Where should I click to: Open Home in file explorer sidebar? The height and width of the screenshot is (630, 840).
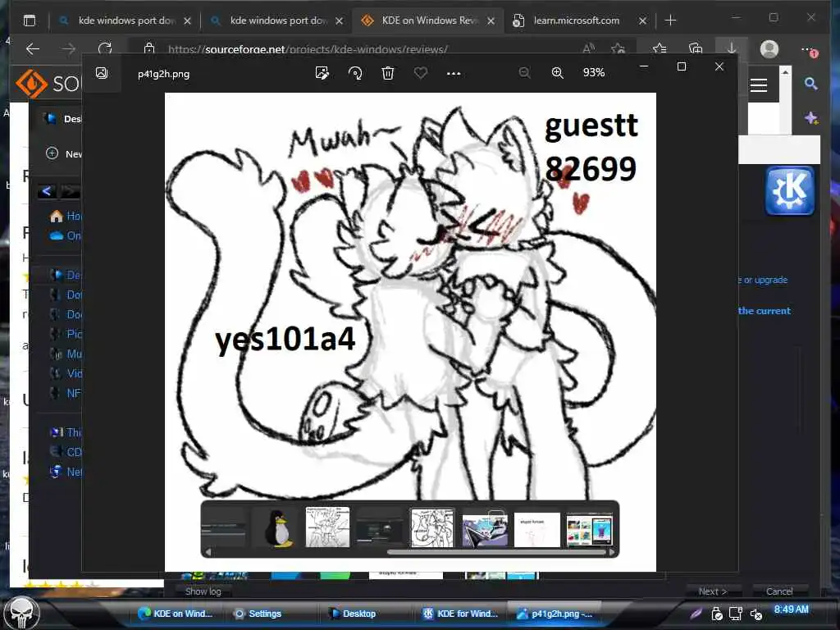(65, 216)
